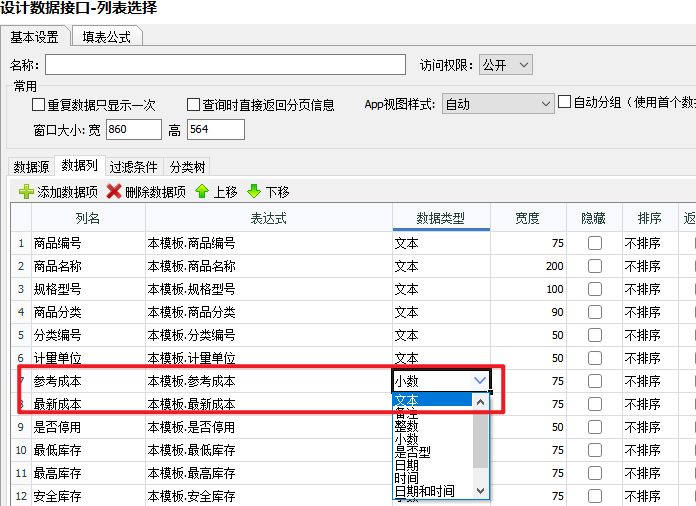Select 整数 in the data type list
696x506 pixels.
tap(433, 426)
